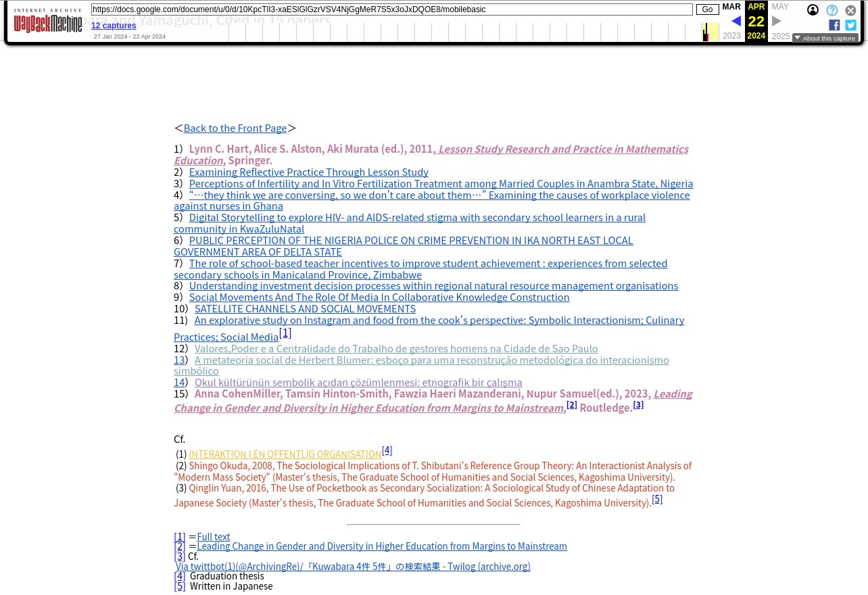Select the 2023 year in timeline

click(x=731, y=36)
